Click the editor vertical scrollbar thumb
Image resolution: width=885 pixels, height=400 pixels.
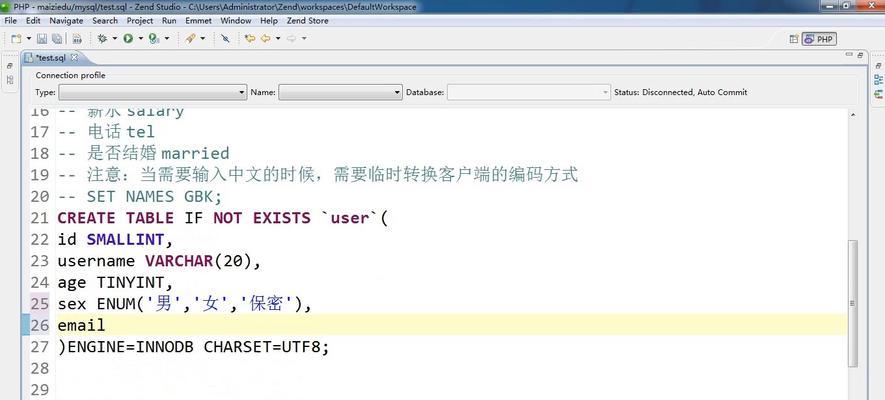(x=852, y=304)
